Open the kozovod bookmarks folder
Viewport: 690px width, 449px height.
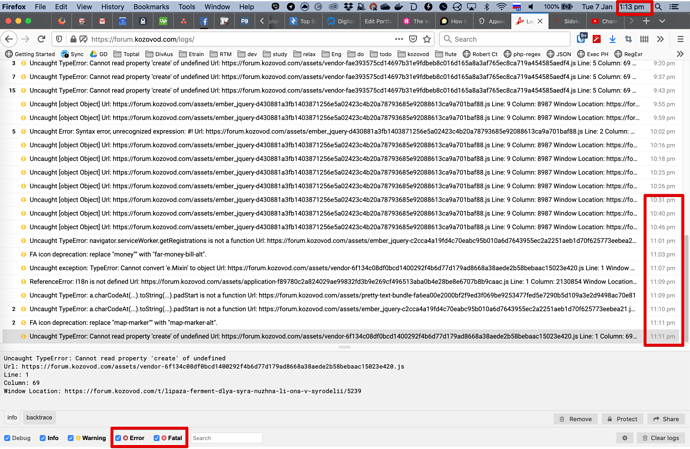[x=413, y=54]
